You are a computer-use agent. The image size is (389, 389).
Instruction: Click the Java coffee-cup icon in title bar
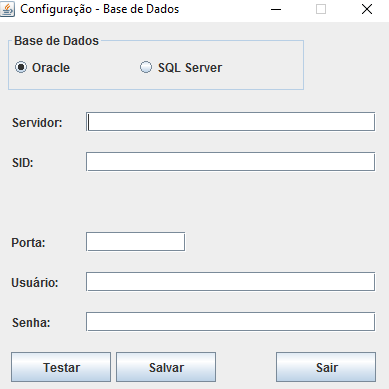point(8,9)
